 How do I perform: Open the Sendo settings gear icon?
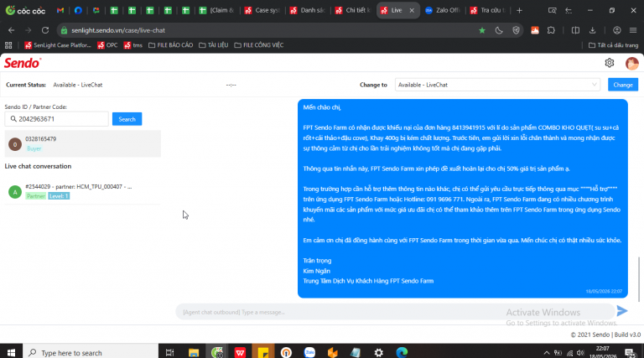click(x=609, y=63)
